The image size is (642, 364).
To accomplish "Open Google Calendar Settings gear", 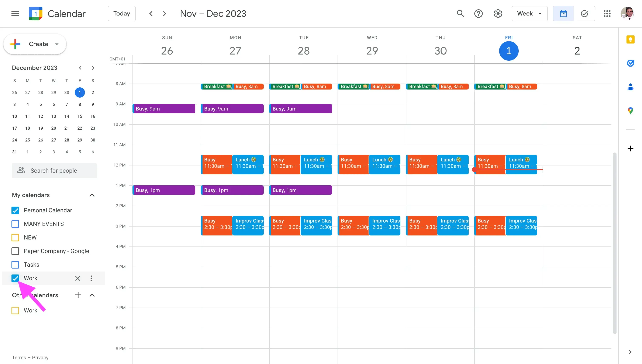I will [499, 13].
